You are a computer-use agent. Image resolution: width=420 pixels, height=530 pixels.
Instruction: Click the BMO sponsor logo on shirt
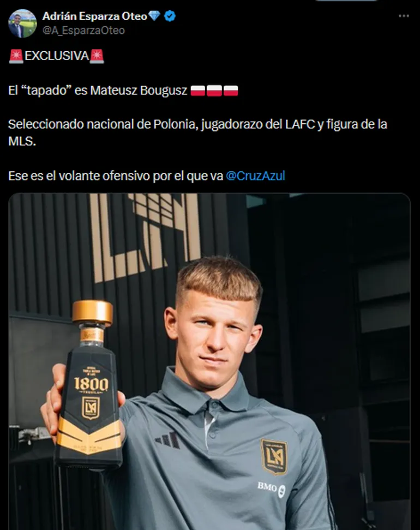271,489
